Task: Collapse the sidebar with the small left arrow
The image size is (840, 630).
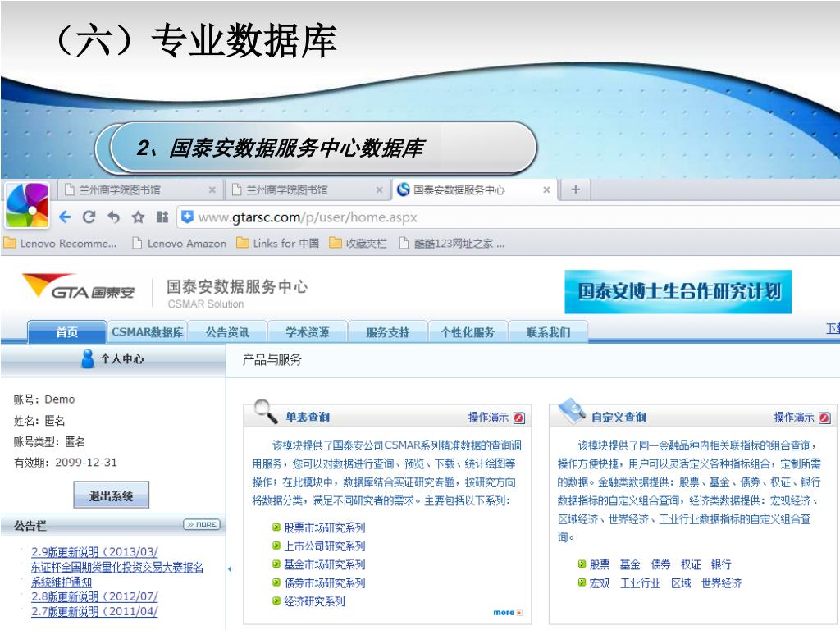Action: pos(230,569)
